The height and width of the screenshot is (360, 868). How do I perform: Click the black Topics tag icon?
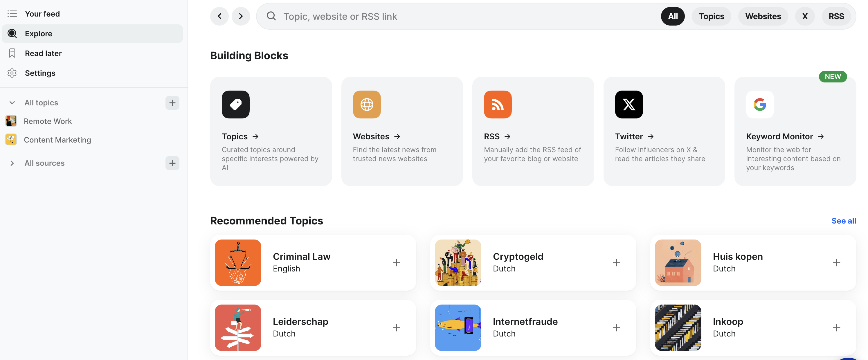(x=235, y=105)
